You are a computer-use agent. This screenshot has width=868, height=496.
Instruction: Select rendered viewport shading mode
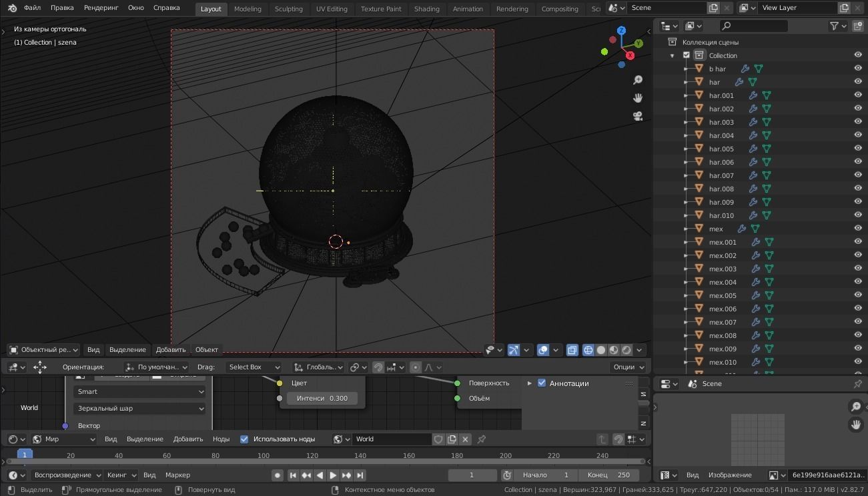coord(626,350)
